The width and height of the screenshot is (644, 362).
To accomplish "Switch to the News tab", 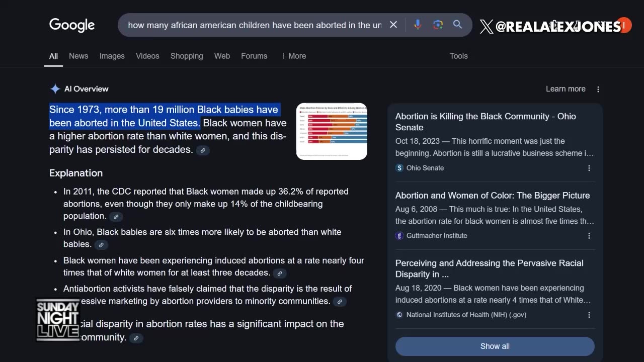I will [78, 56].
